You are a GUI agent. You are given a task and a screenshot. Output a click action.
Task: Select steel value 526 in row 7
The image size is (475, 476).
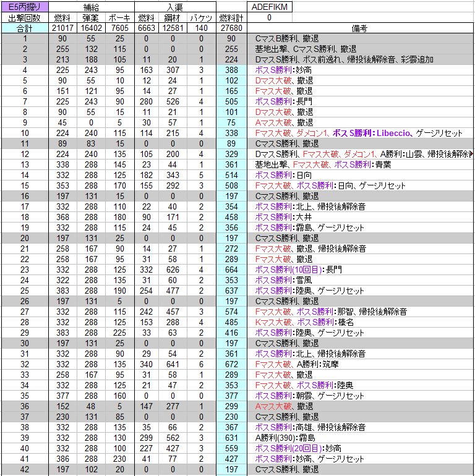click(173, 102)
